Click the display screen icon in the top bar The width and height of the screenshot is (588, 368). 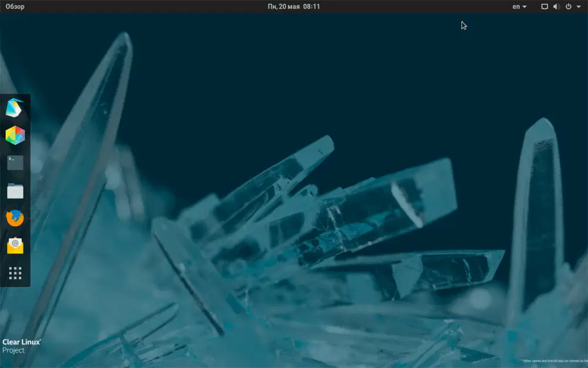pos(544,6)
